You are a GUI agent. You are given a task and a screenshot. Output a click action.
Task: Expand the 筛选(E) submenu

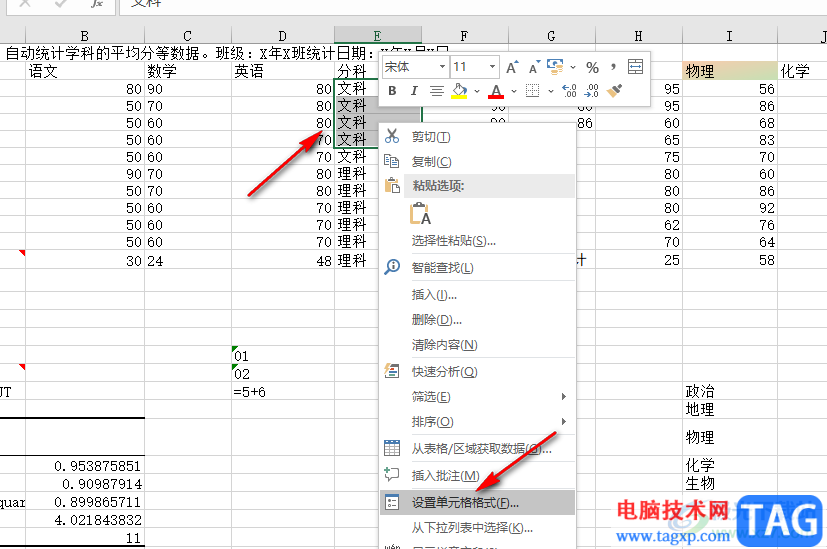coord(477,397)
